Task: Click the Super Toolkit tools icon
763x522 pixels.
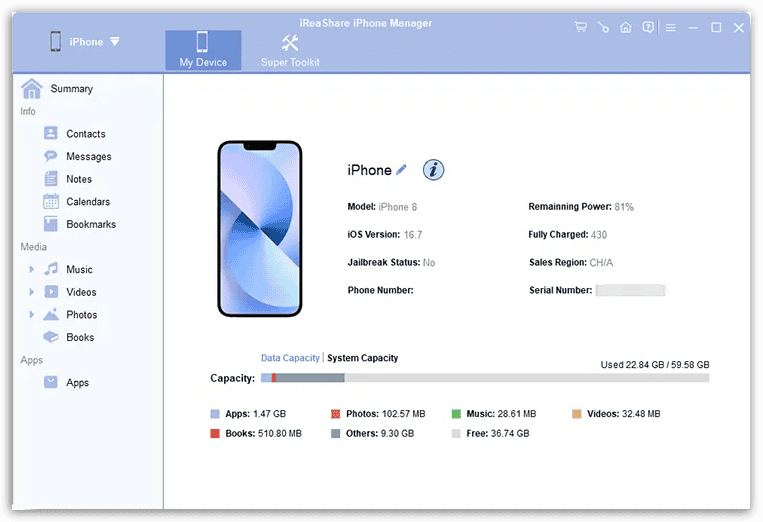Action: (290, 43)
